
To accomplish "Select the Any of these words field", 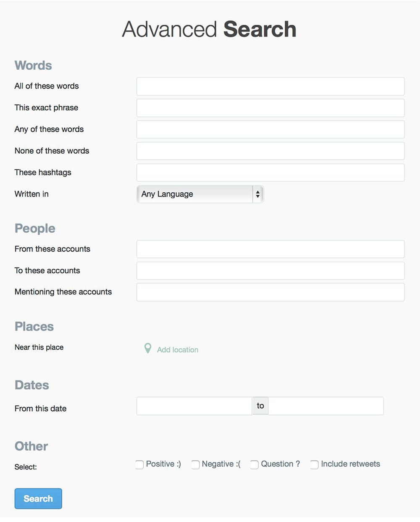I will [270, 129].
